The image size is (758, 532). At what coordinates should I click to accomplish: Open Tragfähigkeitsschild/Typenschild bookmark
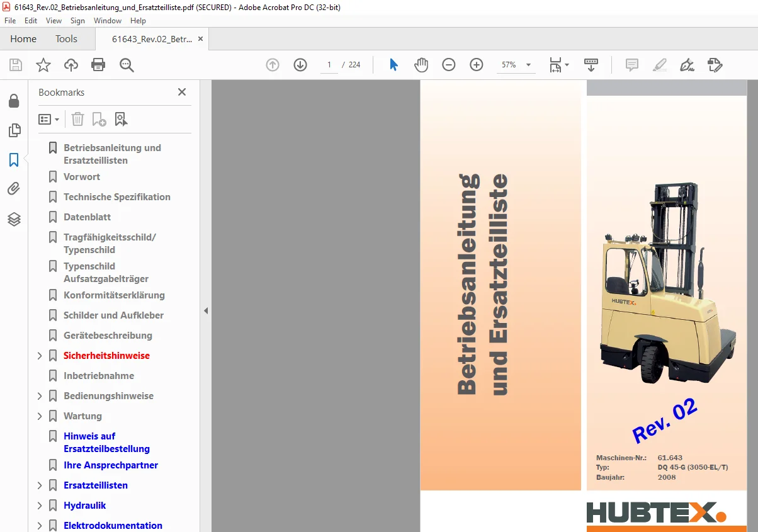click(110, 244)
